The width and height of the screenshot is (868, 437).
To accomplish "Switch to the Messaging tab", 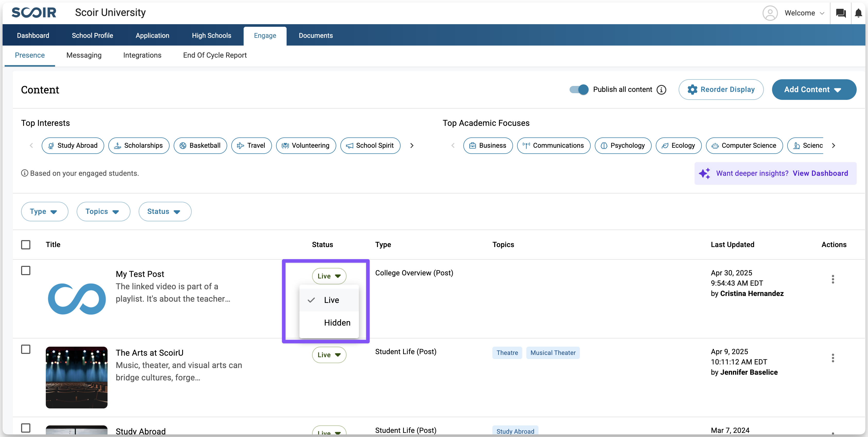I will pyautogui.click(x=84, y=55).
